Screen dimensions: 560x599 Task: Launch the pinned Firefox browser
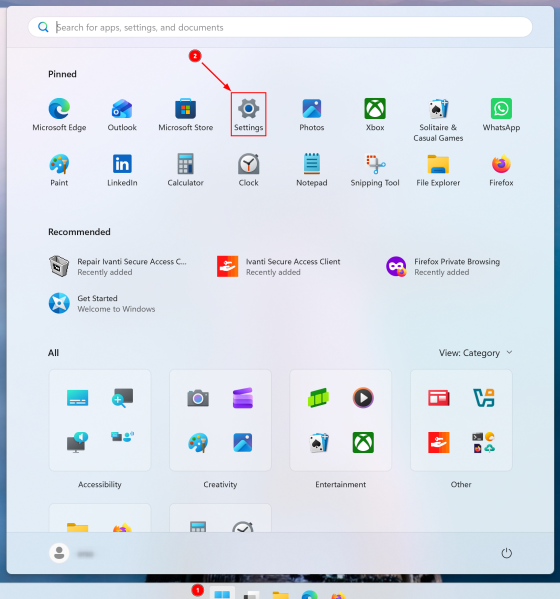click(501, 170)
